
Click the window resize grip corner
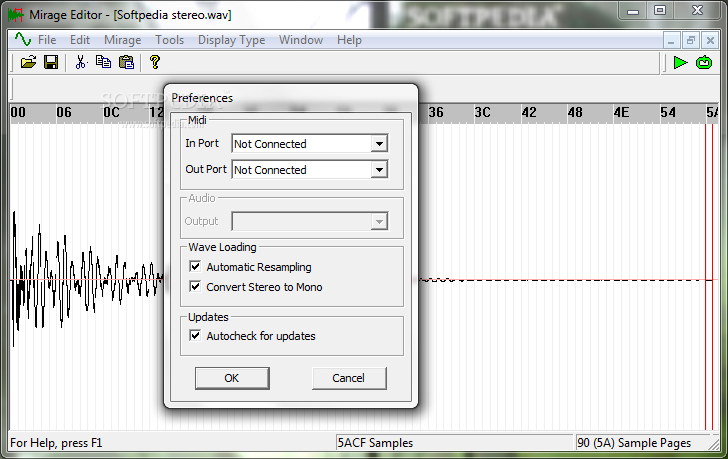click(x=713, y=444)
